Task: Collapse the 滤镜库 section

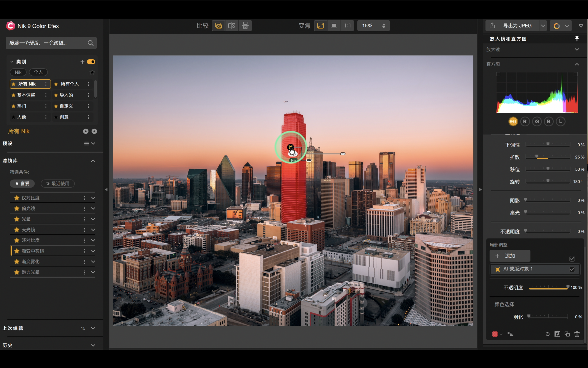Action: (93, 161)
